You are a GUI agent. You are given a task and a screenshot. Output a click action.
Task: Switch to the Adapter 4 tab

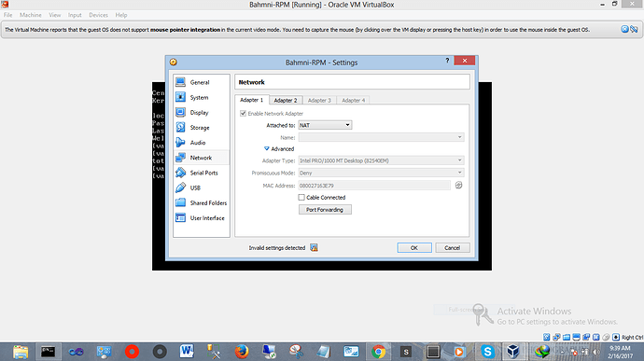pos(353,100)
